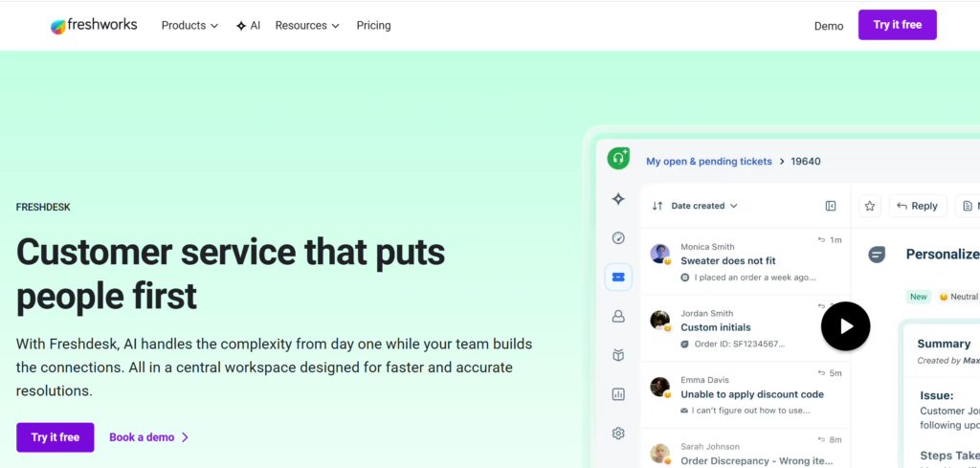
Task: Open Monica Smith Sweater does not fit ticket
Action: pyautogui.click(x=745, y=261)
